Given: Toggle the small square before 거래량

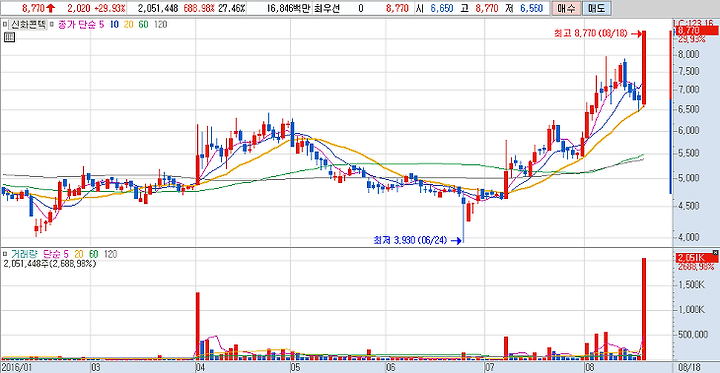Looking at the screenshot, I should (x=5, y=254).
